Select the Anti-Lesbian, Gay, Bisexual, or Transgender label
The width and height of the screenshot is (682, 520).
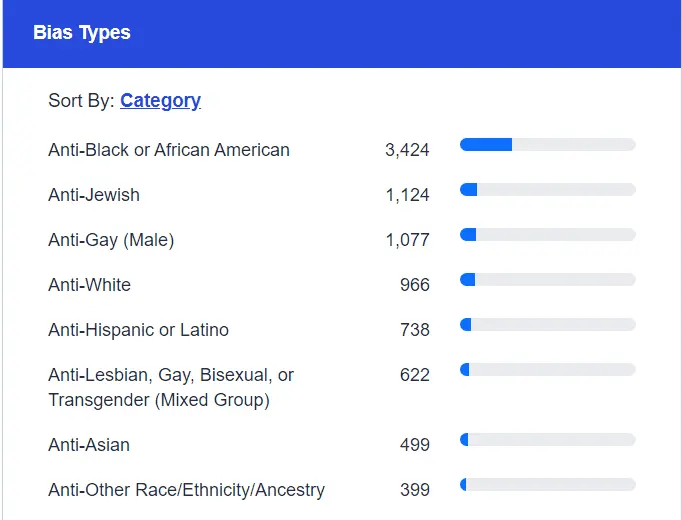coord(171,387)
